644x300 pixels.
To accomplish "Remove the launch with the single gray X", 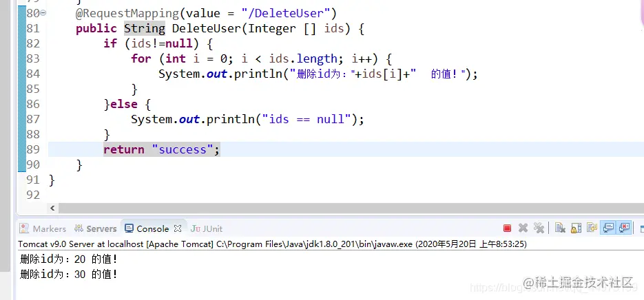I will (523, 228).
